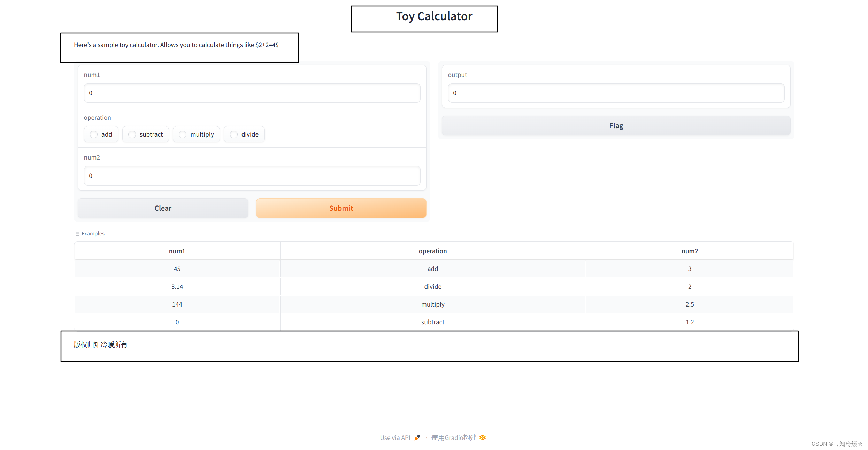Pick the divide operation radio button
Image resolution: width=868 pixels, height=450 pixels.
point(234,134)
